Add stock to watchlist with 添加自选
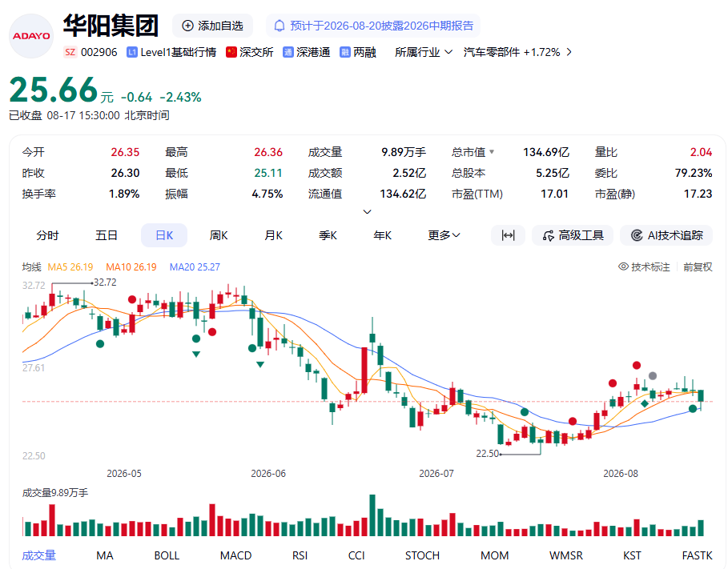 point(213,26)
